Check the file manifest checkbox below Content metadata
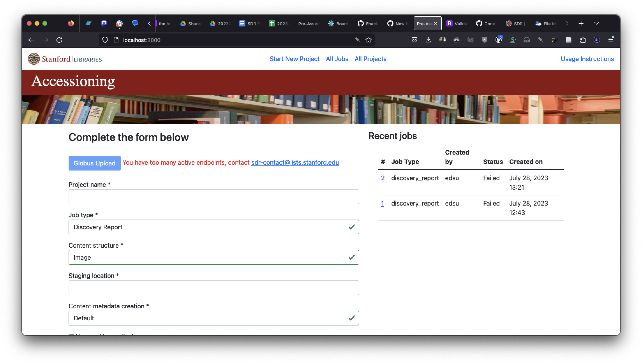642x364 pixels. (x=71, y=336)
